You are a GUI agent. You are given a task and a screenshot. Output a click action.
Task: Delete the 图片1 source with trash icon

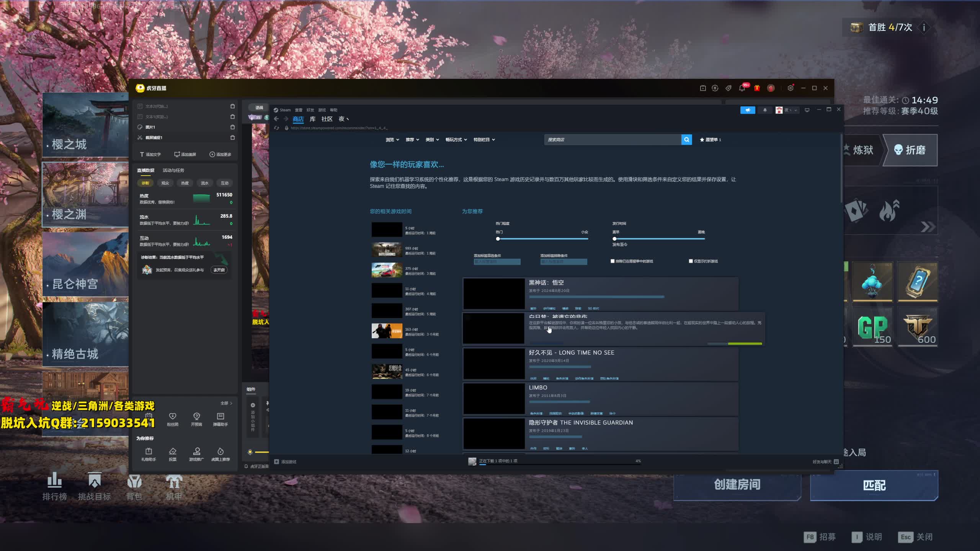(232, 127)
